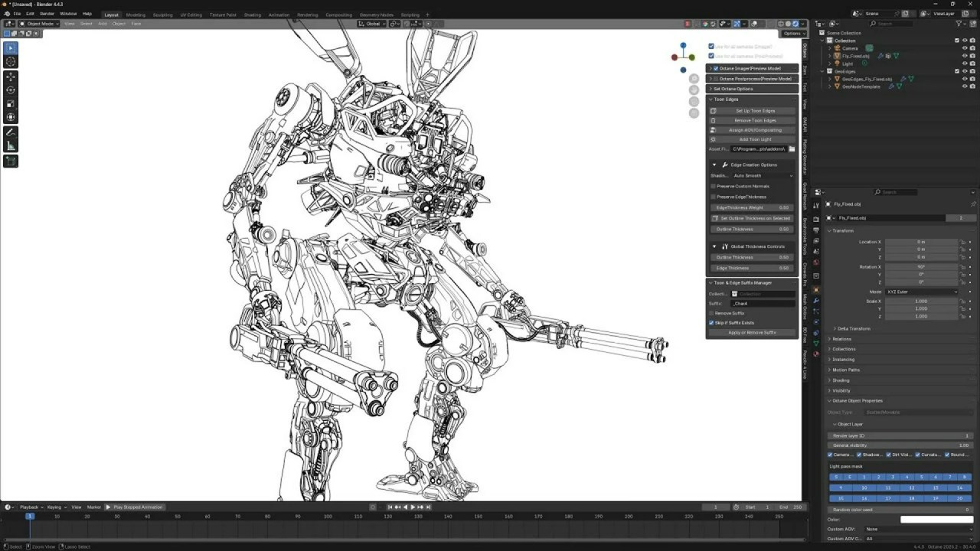980x551 pixels.
Task: Pick the Cursor tool below Select Box
Action: tap(10, 61)
